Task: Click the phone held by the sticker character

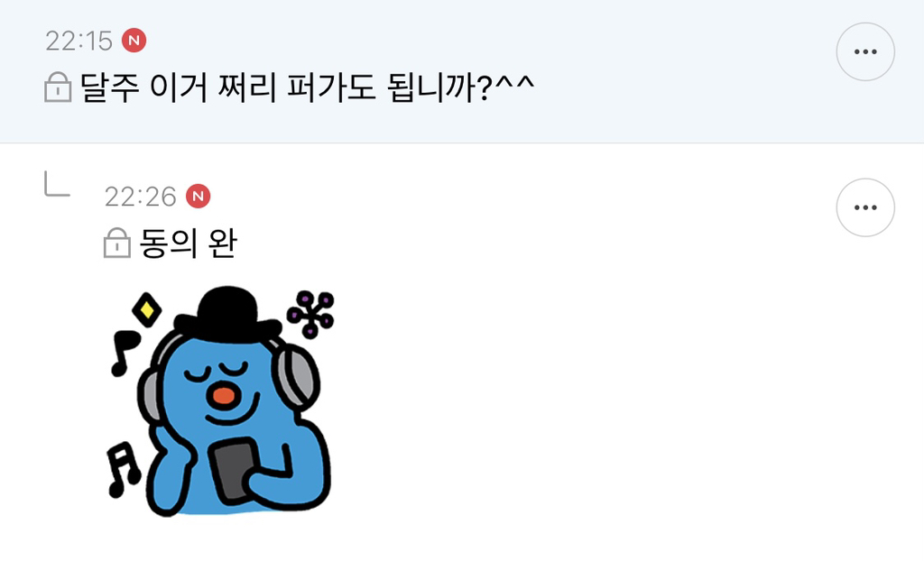Action: (235, 470)
